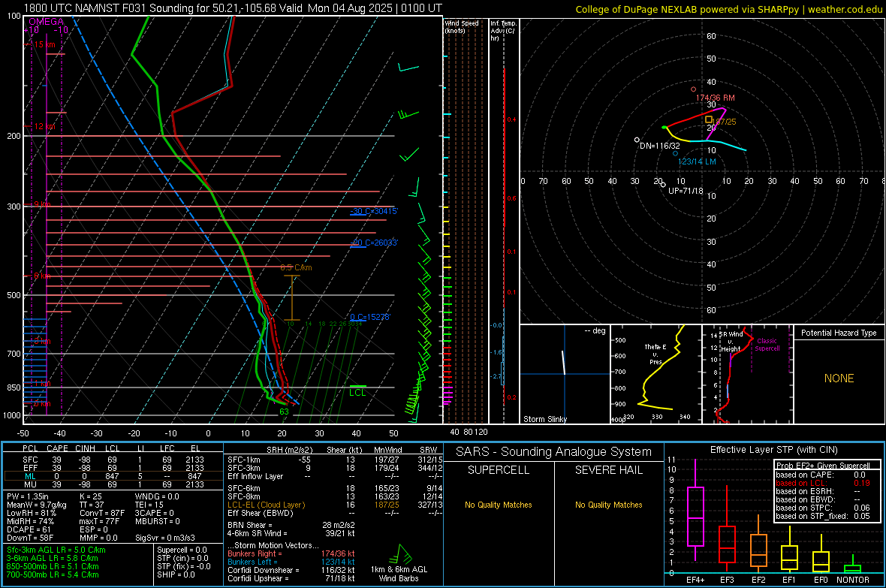Click the '0 C=15278' freezing level label
Viewport: 886px width, 588px height.
pyautogui.click(x=369, y=317)
